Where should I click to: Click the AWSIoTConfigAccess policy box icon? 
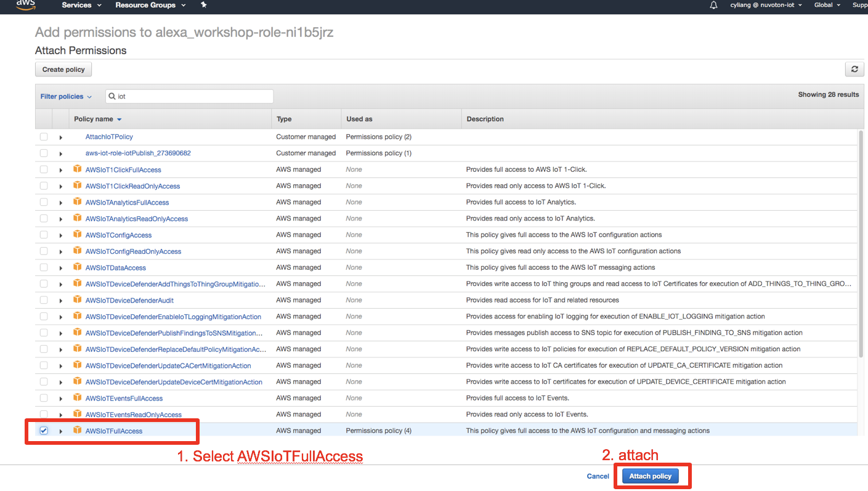click(x=78, y=234)
